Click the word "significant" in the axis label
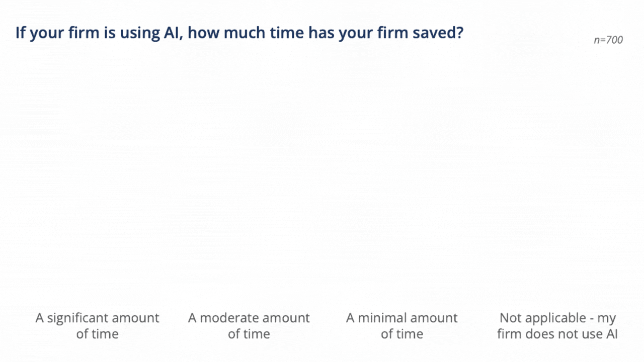Screen dimensions: 644x362 tap(78, 318)
